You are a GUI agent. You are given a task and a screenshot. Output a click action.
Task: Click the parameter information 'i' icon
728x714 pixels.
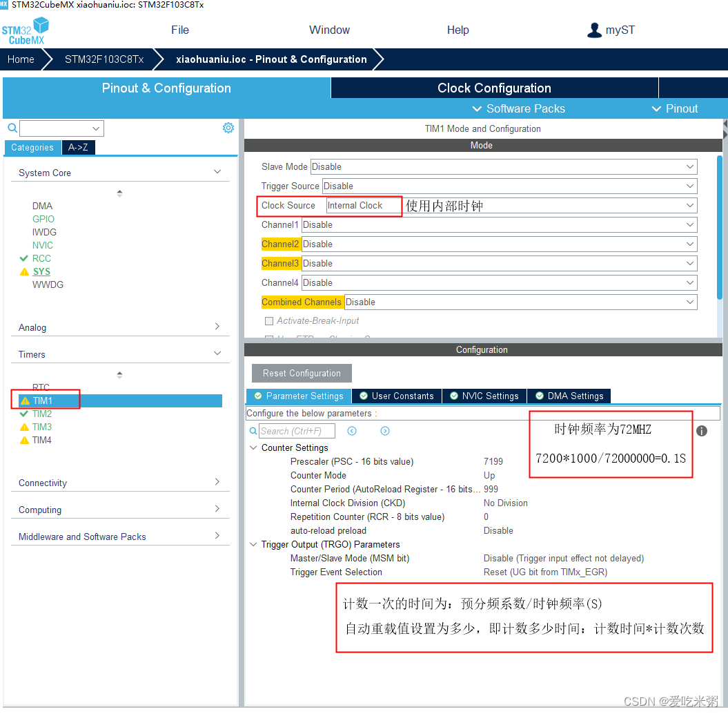pyautogui.click(x=702, y=431)
